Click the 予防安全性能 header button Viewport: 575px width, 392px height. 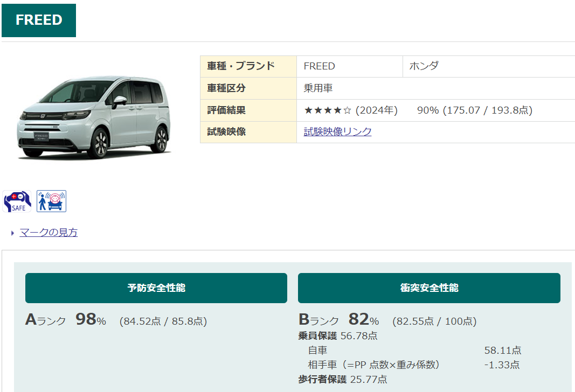click(156, 288)
